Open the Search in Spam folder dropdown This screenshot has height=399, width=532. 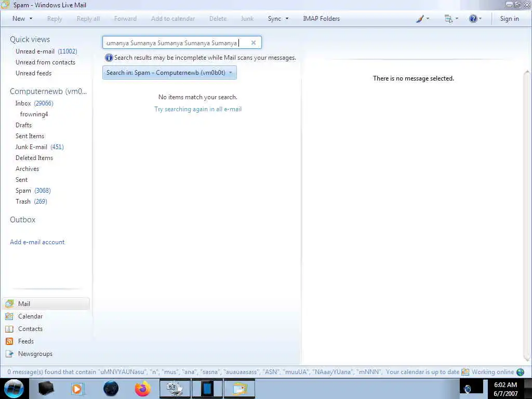coord(169,73)
